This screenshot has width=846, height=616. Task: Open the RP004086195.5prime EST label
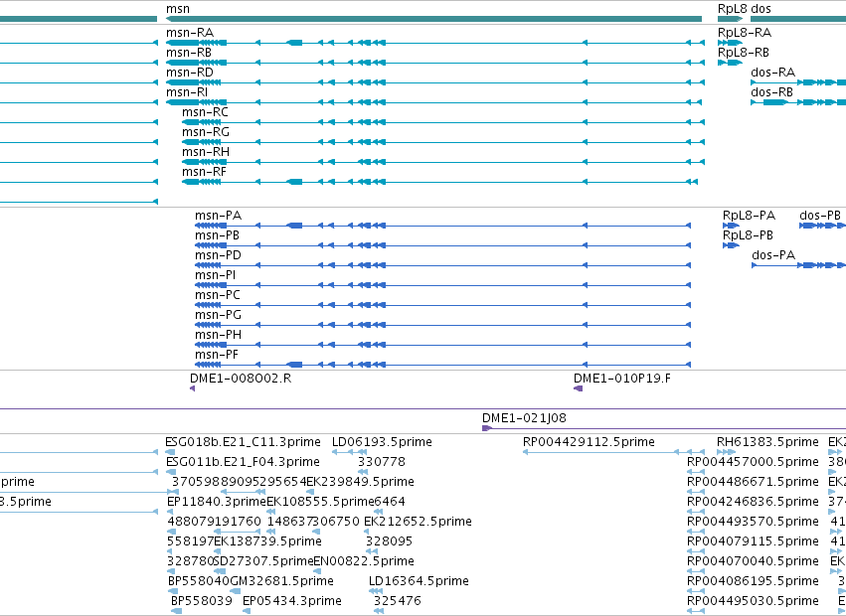[x=753, y=581]
